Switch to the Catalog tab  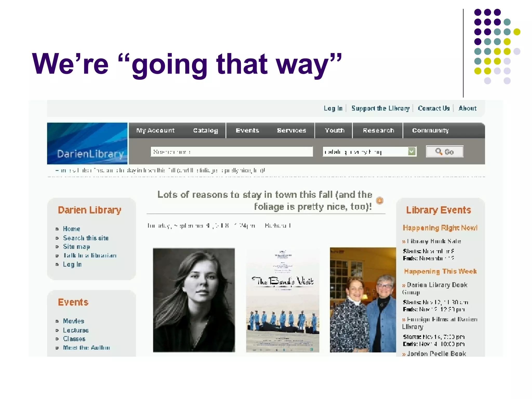[205, 130]
